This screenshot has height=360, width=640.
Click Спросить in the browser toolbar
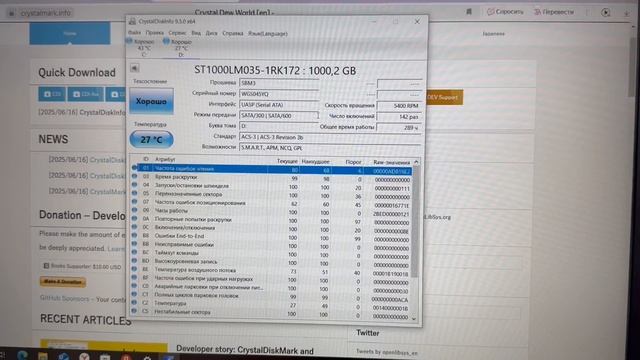click(505, 12)
